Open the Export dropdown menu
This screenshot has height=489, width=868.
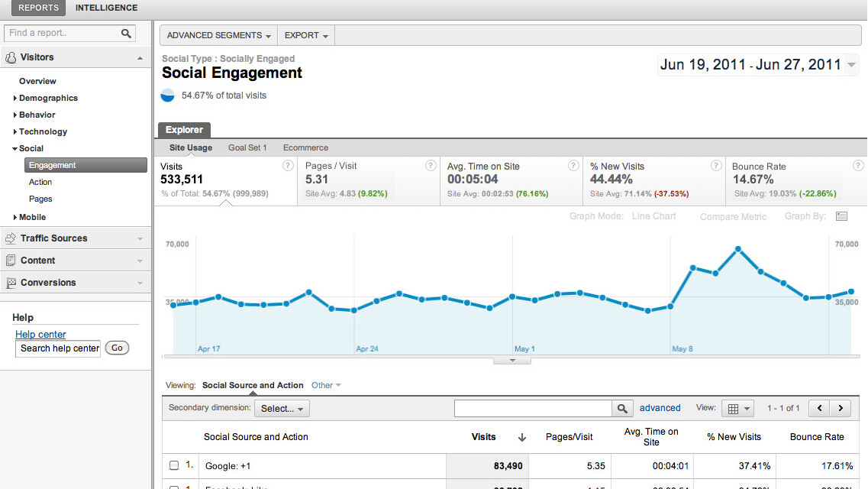tap(306, 35)
